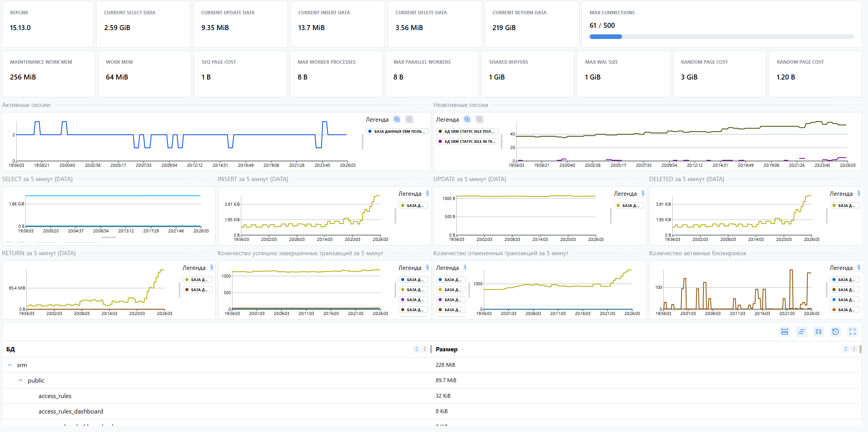This screenshot has width=868, height=432.
Task: Click the access_rules table row
Action: pyautogui.click(x=55, y=396)
